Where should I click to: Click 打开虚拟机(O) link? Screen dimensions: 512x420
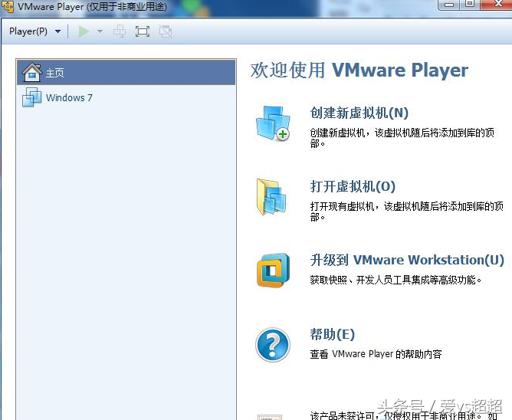[x=353, y=186]
